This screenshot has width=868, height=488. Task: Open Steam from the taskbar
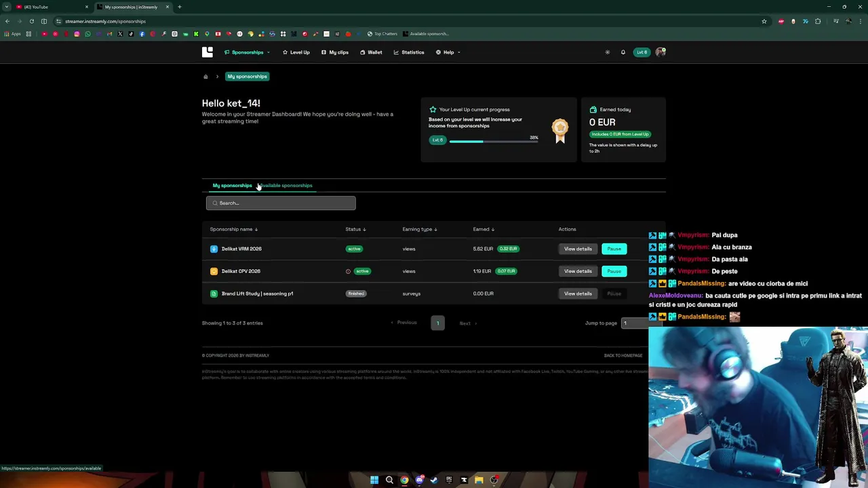click(x=434, y=480)
